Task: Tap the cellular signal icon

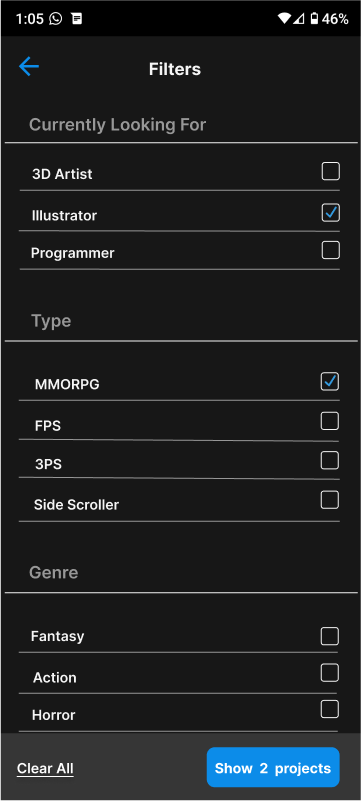Action: 299,19
